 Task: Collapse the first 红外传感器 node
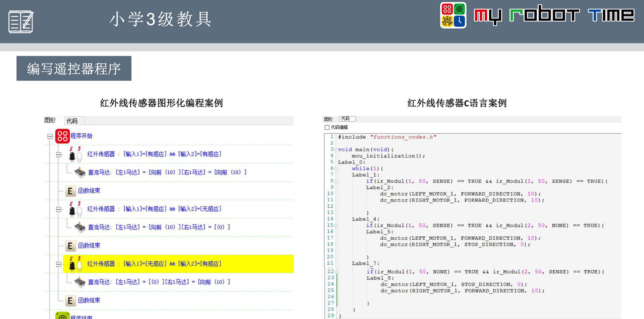pos(59,154)
